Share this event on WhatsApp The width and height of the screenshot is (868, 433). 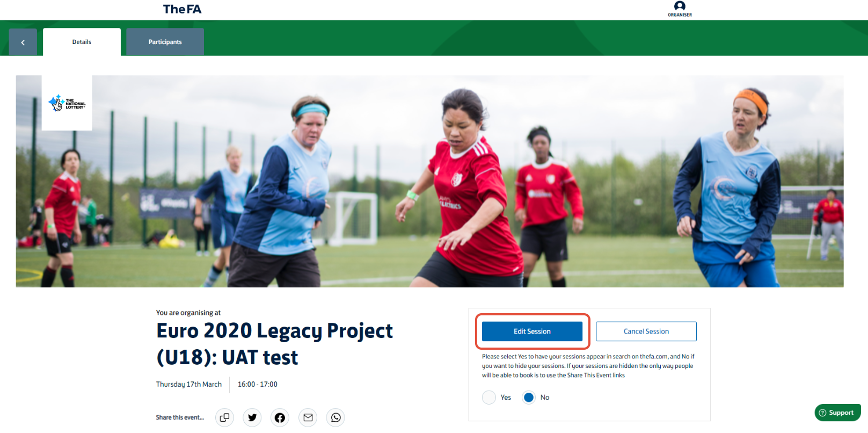point(335,417)
